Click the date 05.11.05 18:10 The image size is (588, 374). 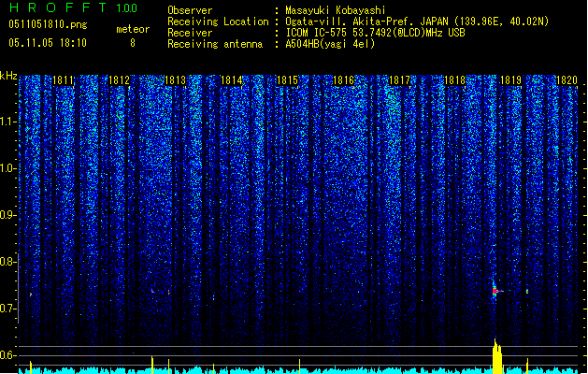[x=48, y=43]
